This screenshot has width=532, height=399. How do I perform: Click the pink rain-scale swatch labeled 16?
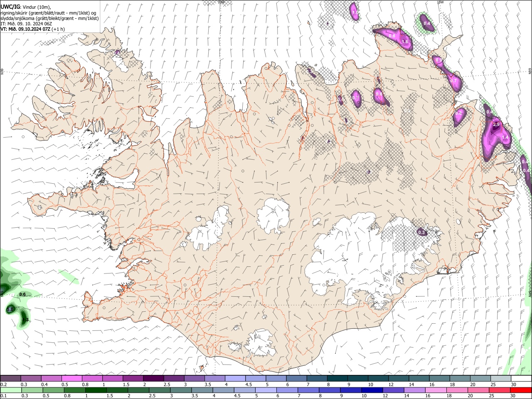[x=436, y=390]
